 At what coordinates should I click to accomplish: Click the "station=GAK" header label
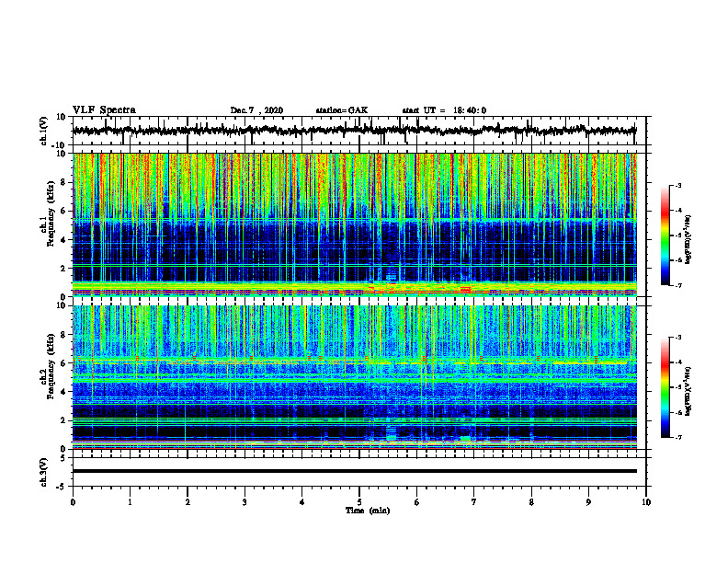coord(342,110)
